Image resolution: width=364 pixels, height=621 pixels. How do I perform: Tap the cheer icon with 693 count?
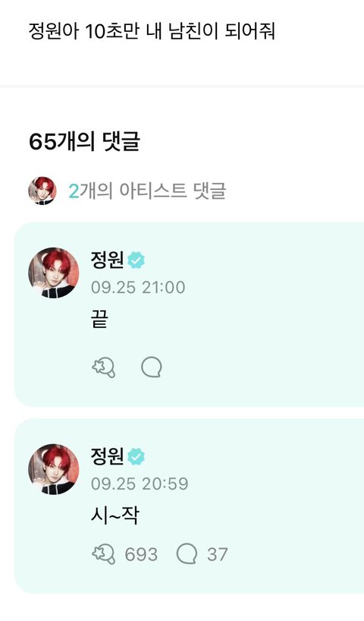104,554
